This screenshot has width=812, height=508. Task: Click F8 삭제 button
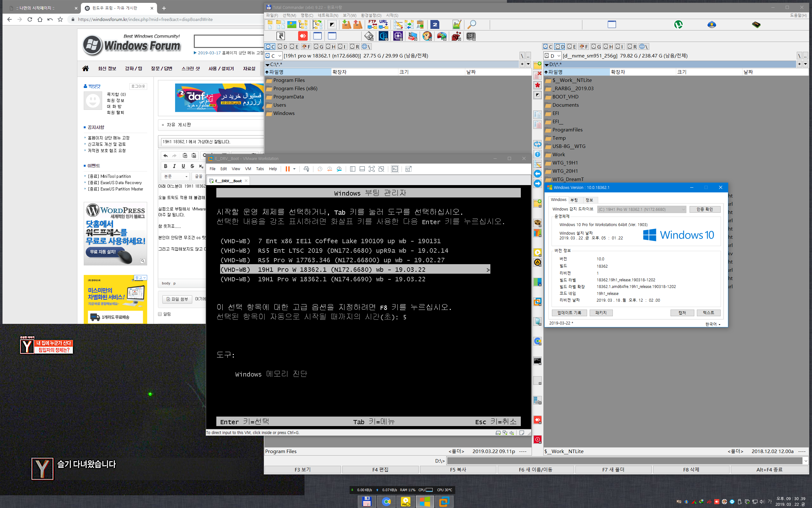(x=691, y=470)
